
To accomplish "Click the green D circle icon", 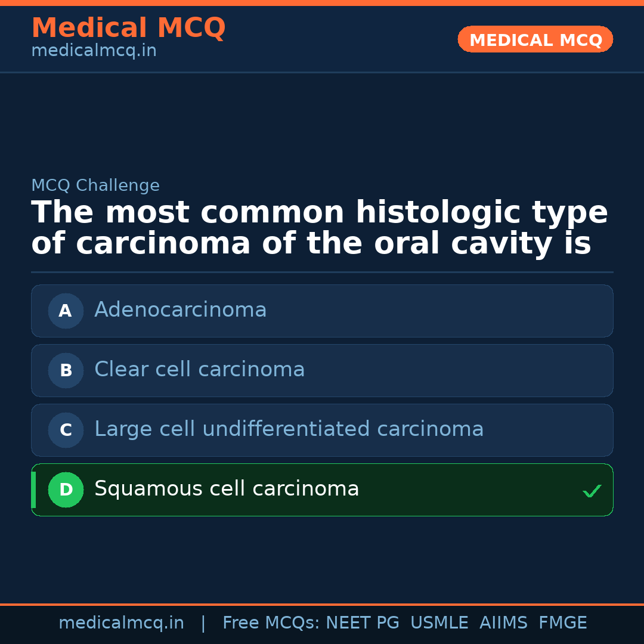I will (66, 490).
